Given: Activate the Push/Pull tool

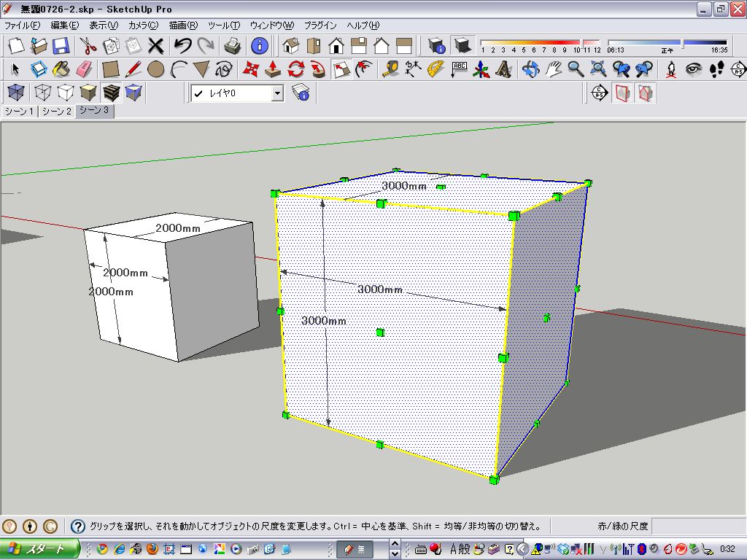Looking at the screenshot, I should pos(273,69).
